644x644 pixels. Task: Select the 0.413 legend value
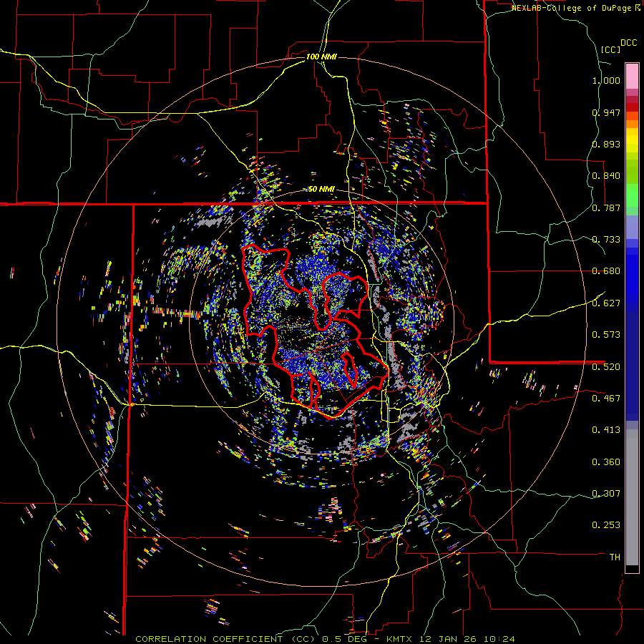pyautogui.click(x=606, y=430)
